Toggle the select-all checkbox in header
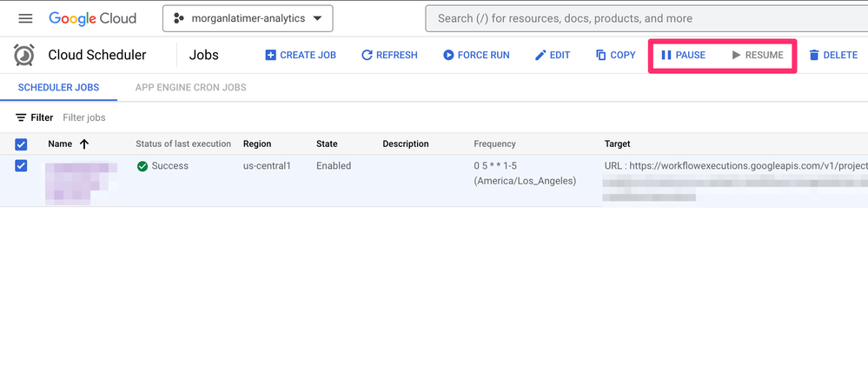The image size is (868, 381). pos(21,144)
